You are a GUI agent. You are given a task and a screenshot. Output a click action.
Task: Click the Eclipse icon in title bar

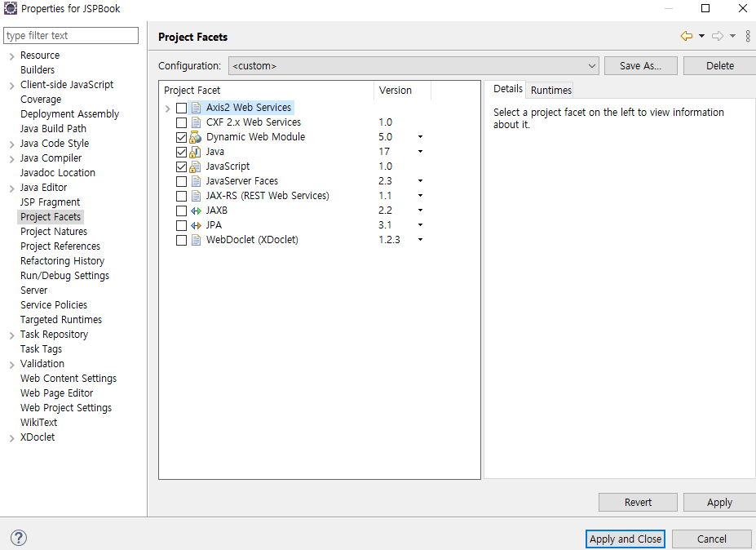(x=10, y=8)
